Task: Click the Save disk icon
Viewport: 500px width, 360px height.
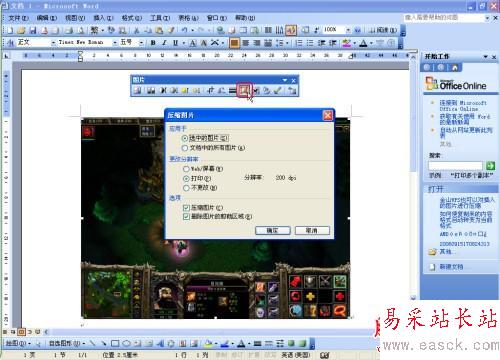Action: [33, 31]
